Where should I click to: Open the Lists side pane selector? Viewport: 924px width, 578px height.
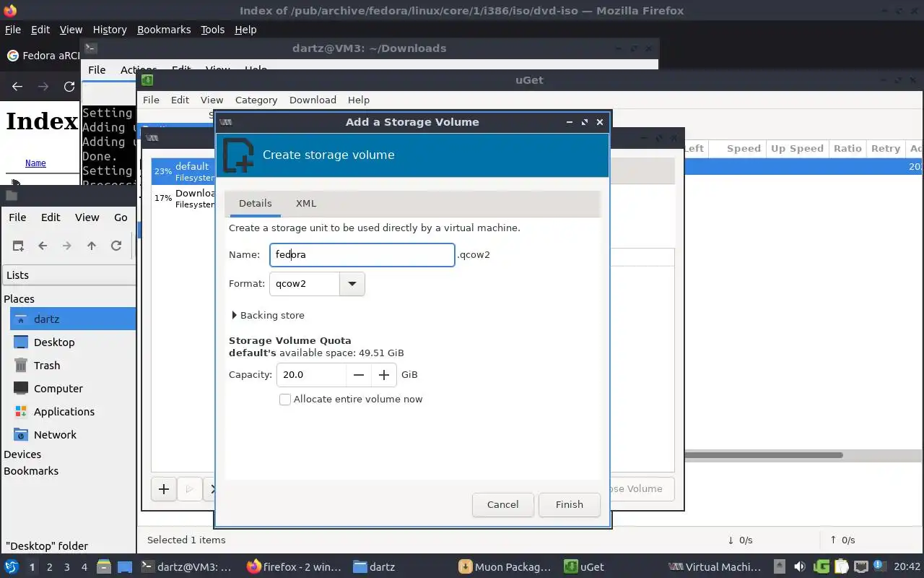69,275
